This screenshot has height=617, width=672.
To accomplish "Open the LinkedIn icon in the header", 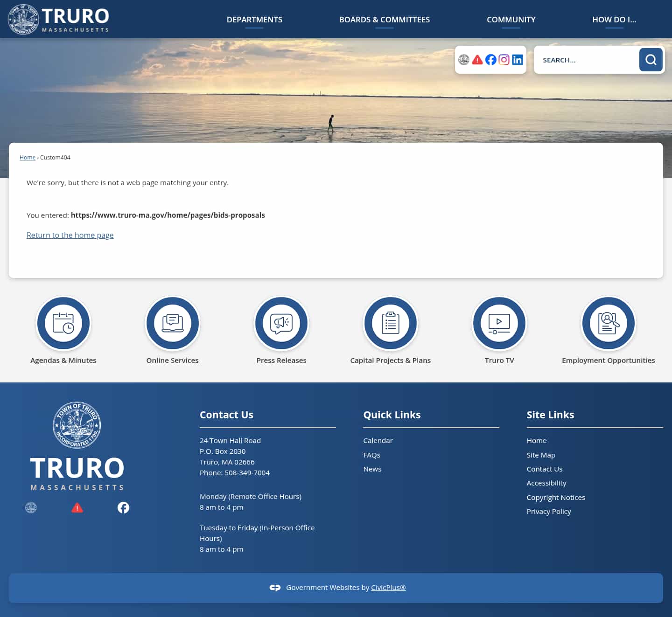I will [x=517, y=60].
